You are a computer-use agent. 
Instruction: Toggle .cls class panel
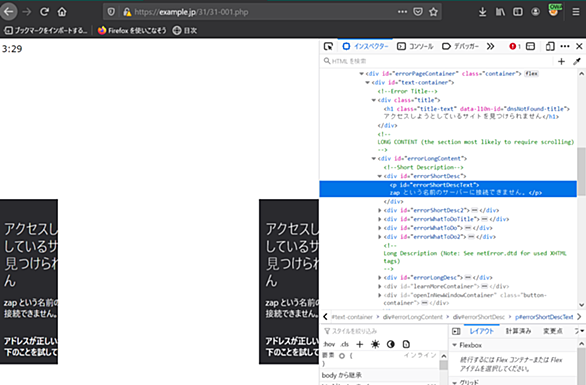coord(345,344)
